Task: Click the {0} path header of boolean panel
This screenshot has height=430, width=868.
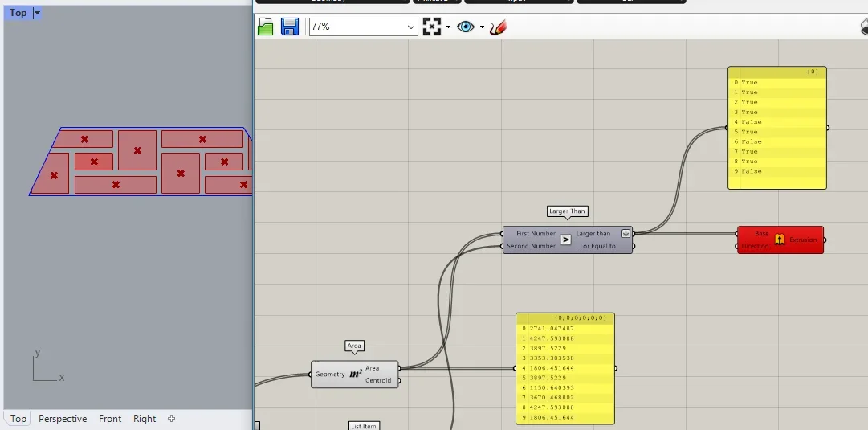Action: (812, 72)
